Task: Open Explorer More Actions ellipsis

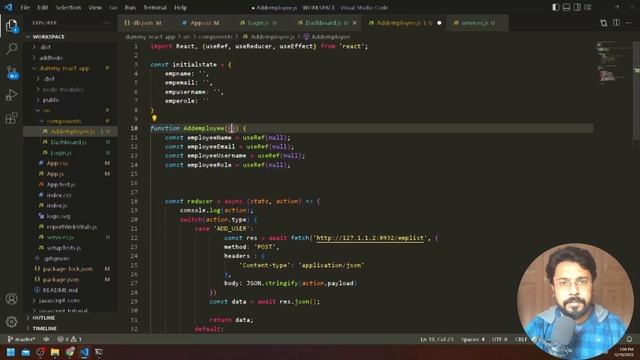Action: coord(107,23)
